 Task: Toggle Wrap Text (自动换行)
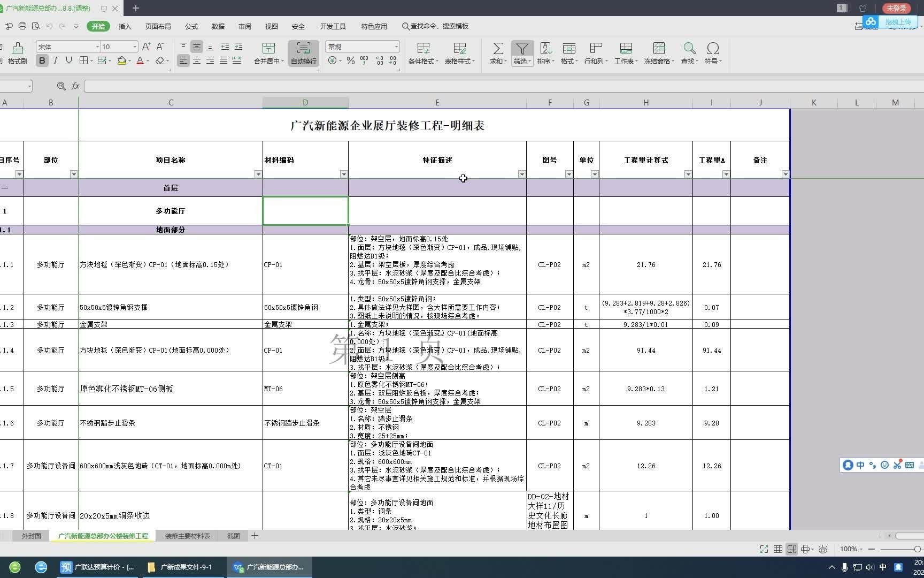tap(304, 54)
